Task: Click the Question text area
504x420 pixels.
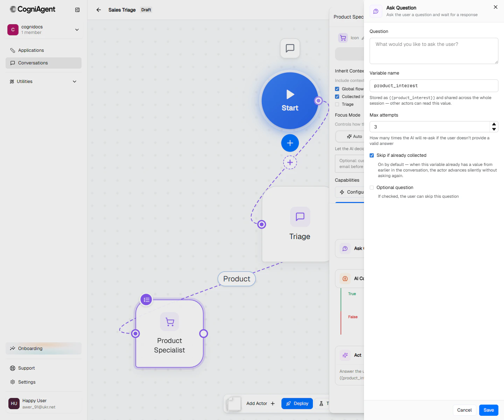Action: [x=434, y=51]
